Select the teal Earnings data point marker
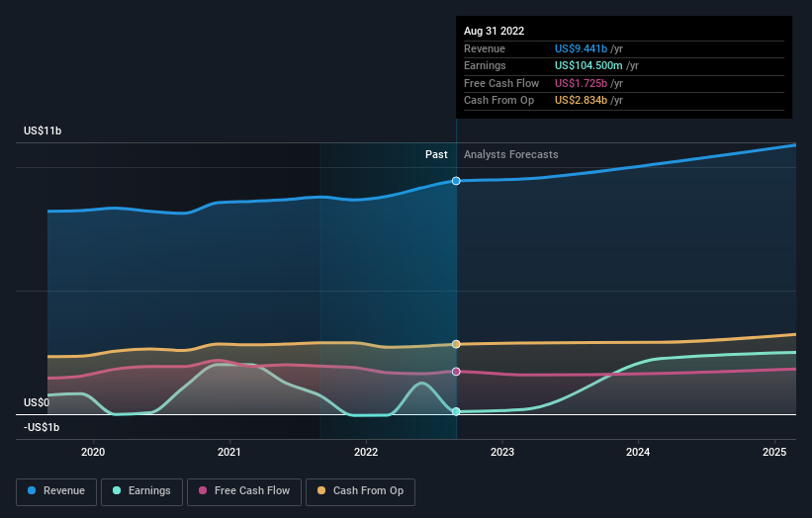Image resolution: width=812 pixels, height=518 pixels. tap(456, 411)
